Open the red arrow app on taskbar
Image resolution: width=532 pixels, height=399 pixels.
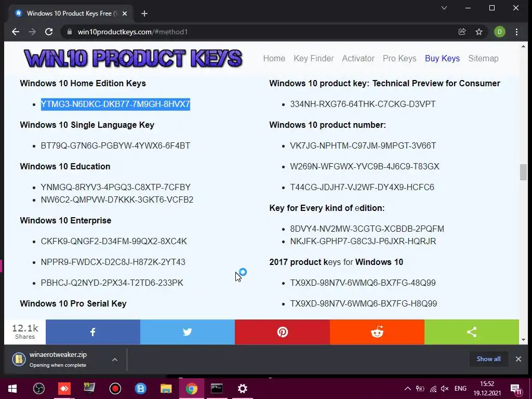click(x=64, y=389)
